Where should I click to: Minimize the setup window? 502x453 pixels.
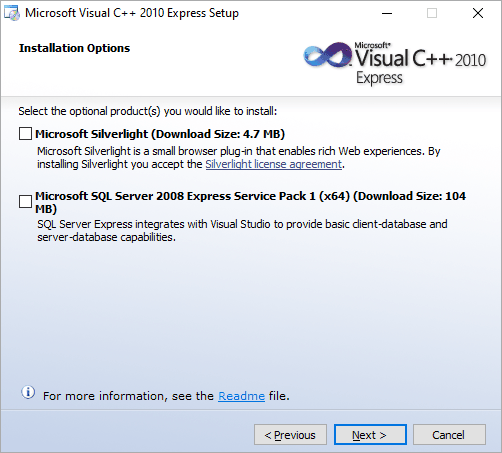[387, 14]
